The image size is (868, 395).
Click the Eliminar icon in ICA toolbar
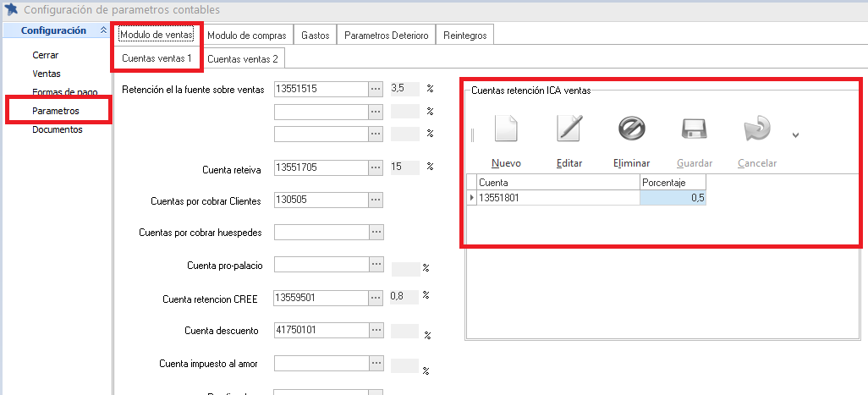point(631,129)
